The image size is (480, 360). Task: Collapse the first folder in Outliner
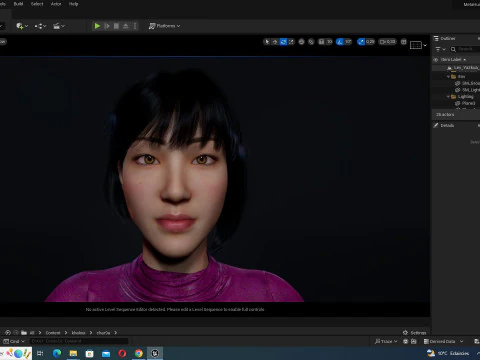pos(448,77)
